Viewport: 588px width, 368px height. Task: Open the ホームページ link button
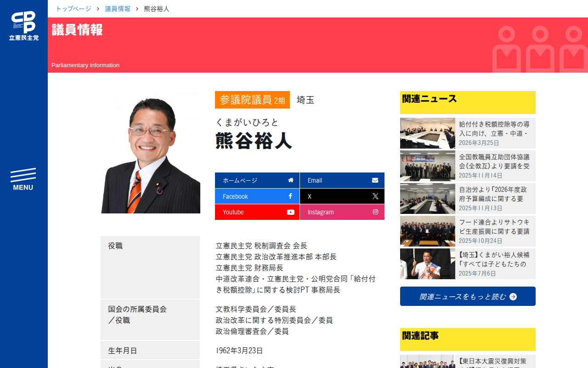[x=257, y=180]
